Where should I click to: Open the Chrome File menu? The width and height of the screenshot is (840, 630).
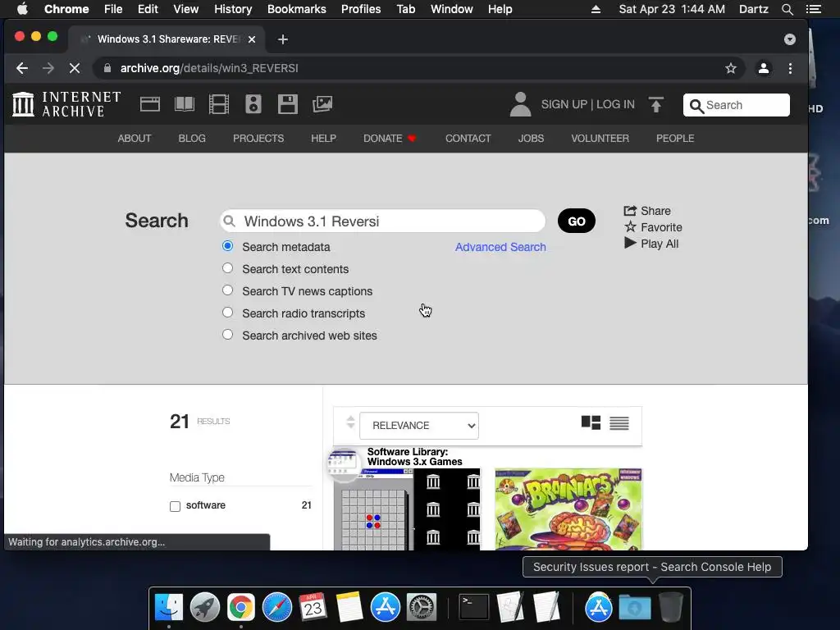click(113, 9)
